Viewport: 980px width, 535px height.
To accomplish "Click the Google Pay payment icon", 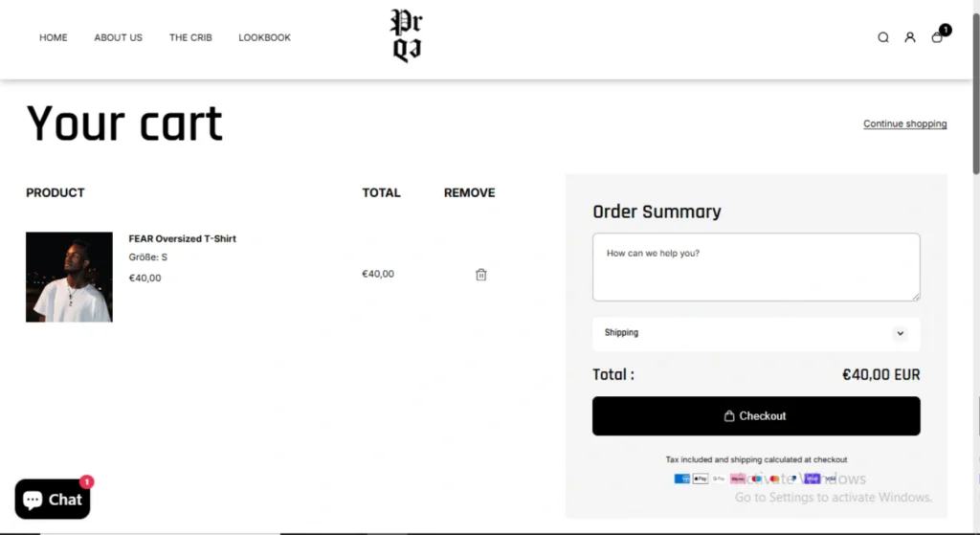I will click(719, 479).
